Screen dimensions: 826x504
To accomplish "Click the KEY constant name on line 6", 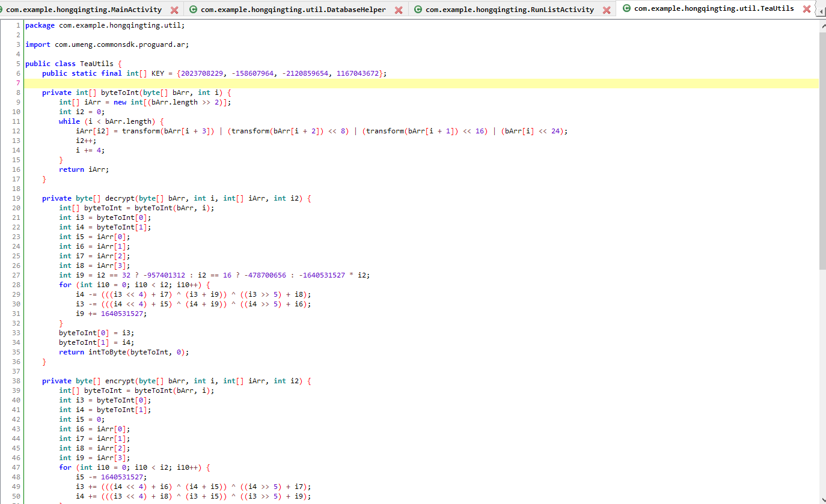I will point(158,73).
